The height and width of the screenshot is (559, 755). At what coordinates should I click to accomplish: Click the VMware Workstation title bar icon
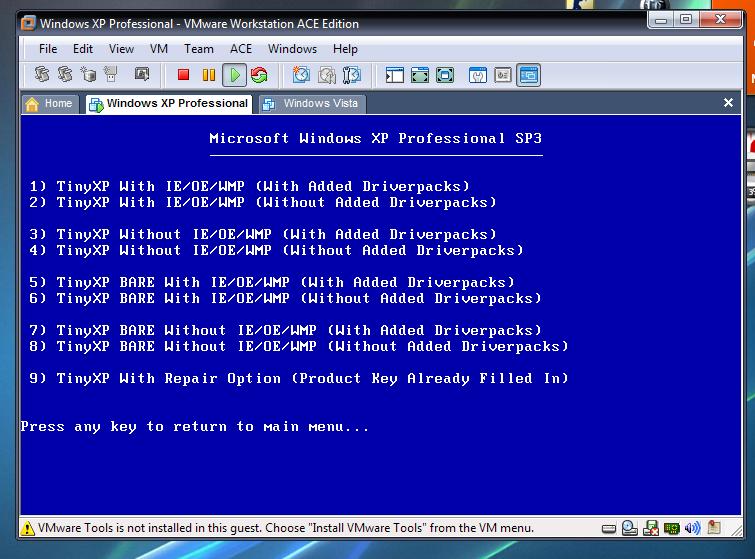tap(28, 23)
